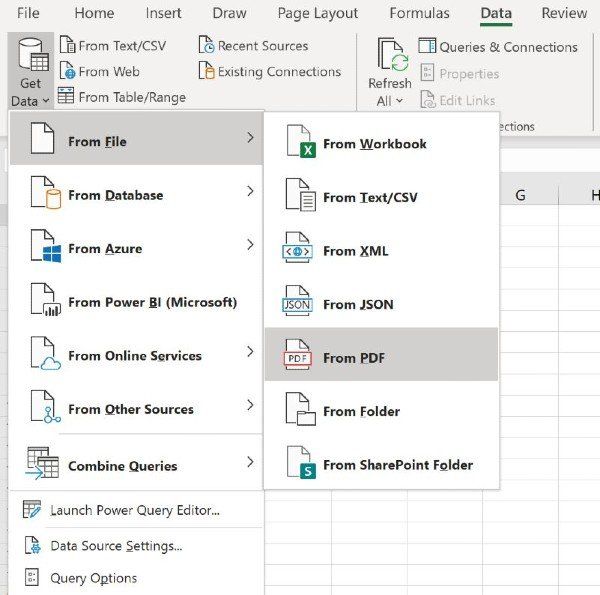The height and width of the screenshot is (595, 600).
Task: Click the From JSON file icon
Action: [299, 304]
